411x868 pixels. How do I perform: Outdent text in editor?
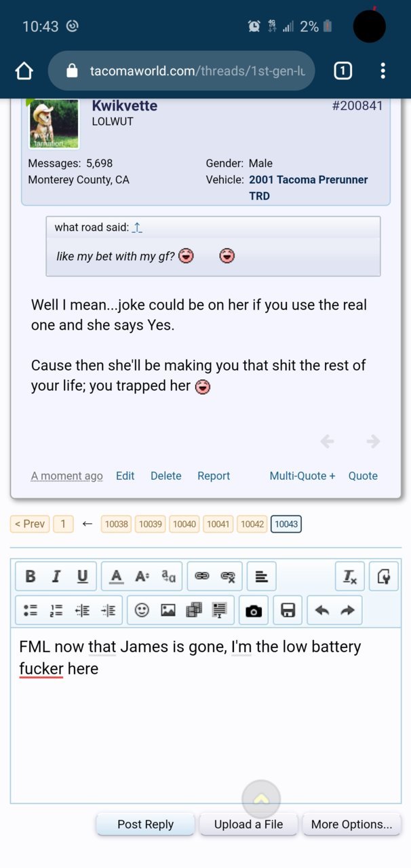[82, 611]
